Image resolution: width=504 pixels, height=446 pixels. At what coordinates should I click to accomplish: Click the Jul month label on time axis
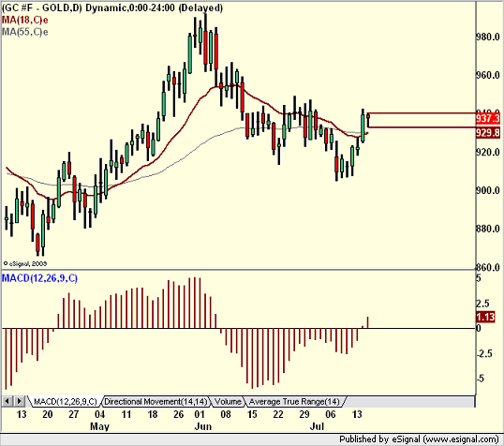pyautogui.click(x=317, y=426)
